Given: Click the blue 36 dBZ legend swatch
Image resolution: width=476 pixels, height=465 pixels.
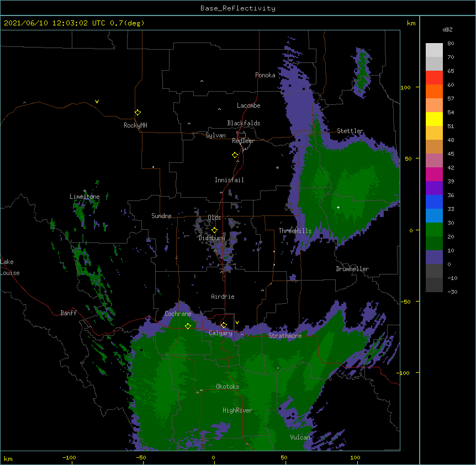Looking at the screenshot, I should tap(434, 202).
